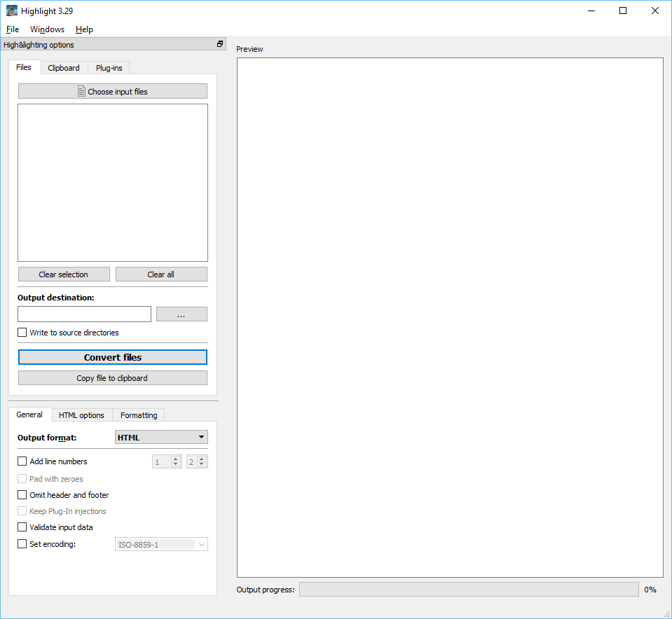Open the Windows menu
Image resolution: width=672 pixels, height=619 pixels.
(47, 29)
